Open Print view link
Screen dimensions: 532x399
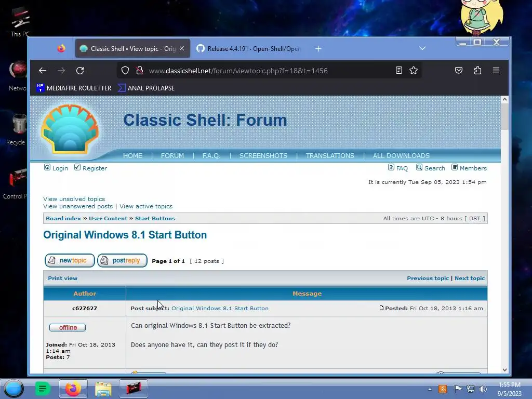(62, 278)
